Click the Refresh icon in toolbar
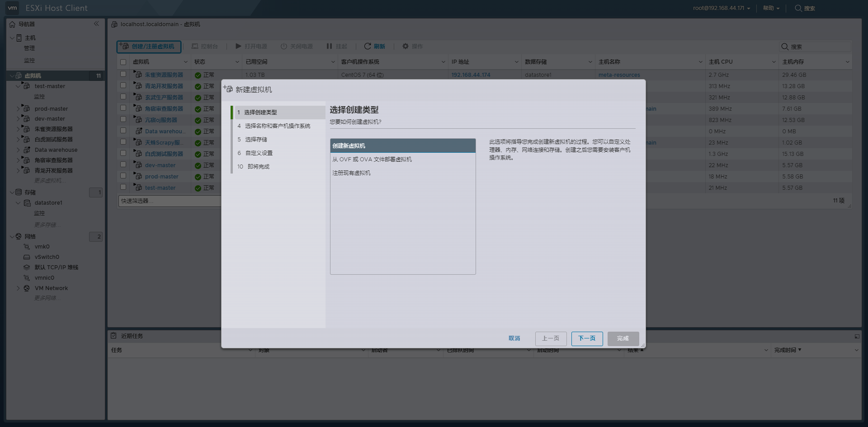 [x=368, y=46]
